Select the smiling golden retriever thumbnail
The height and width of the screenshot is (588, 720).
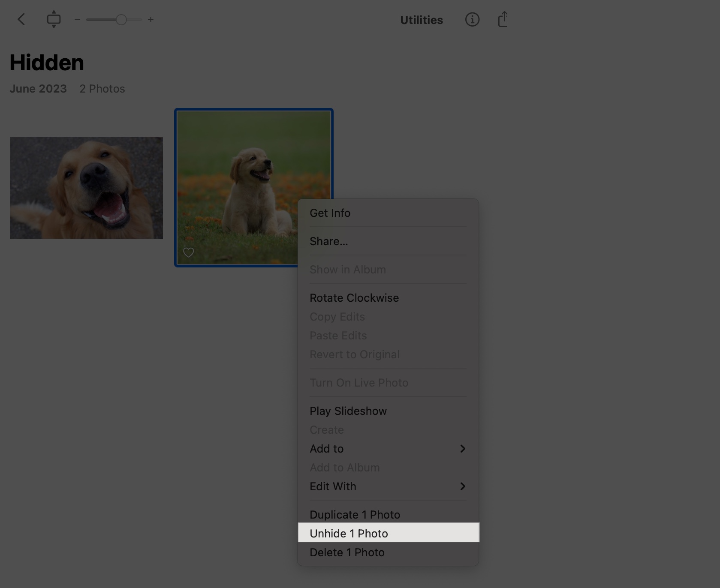pos(86,187)
